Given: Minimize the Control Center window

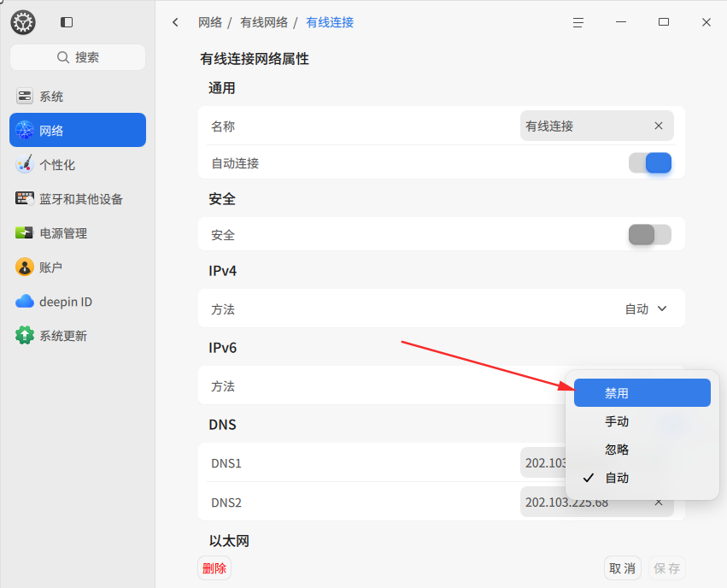Looking at the screenshot, I should coord(621,22).
